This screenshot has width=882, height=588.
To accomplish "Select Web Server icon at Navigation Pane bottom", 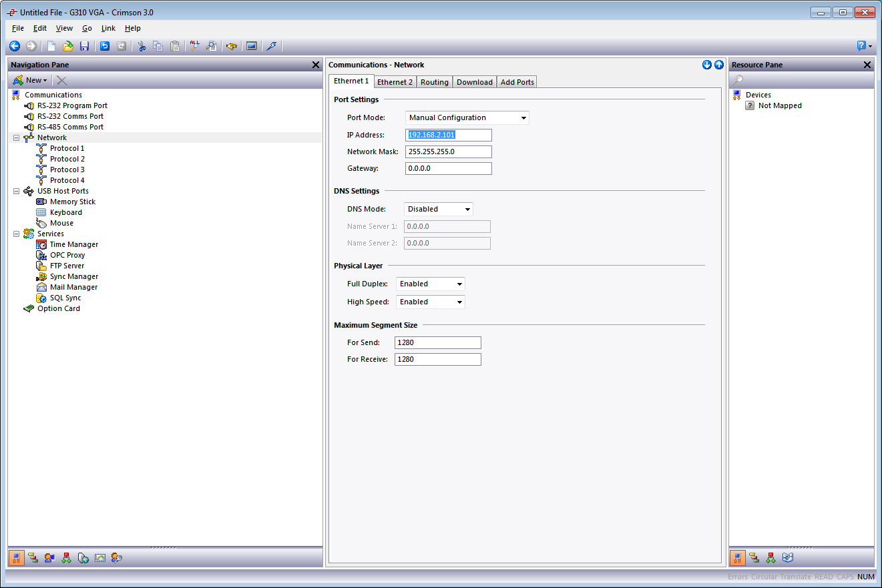I will pos(83,558).
